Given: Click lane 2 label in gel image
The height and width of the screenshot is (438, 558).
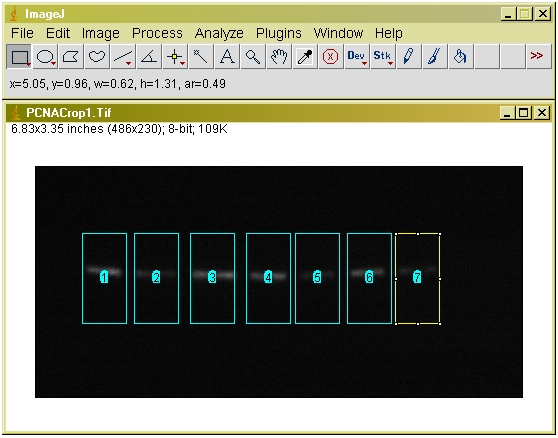Looking at the screenshot, I should 156,276.
